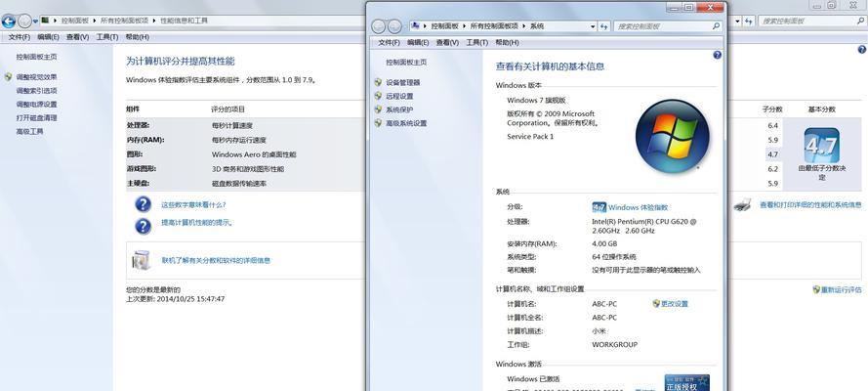
Task: Open help icon in performance info window
Action: [862, 49]
